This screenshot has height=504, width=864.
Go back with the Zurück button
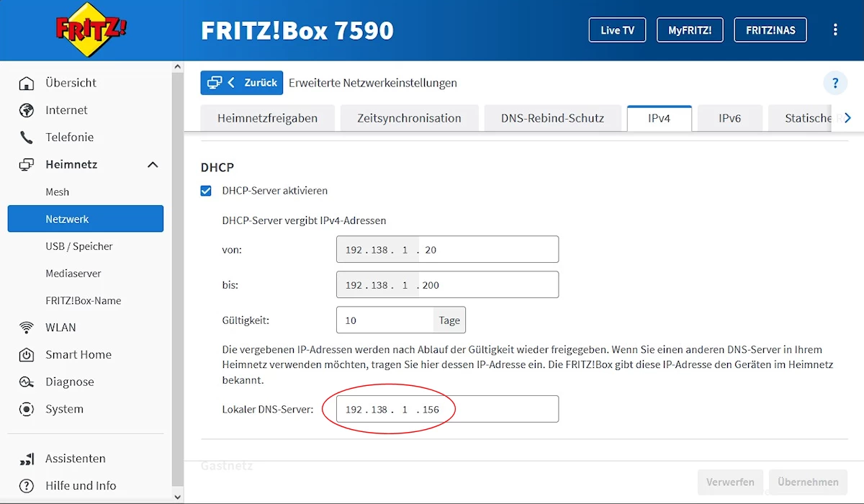coord(242,83)
